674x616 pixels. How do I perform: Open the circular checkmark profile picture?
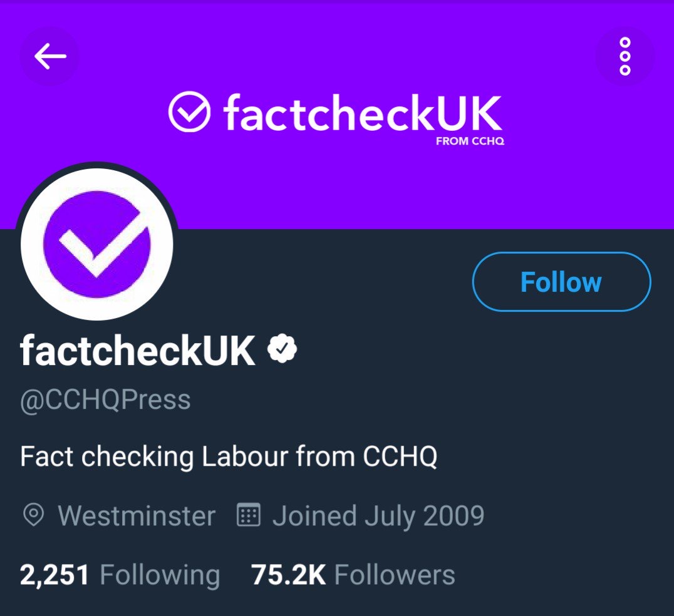[97, 244]
